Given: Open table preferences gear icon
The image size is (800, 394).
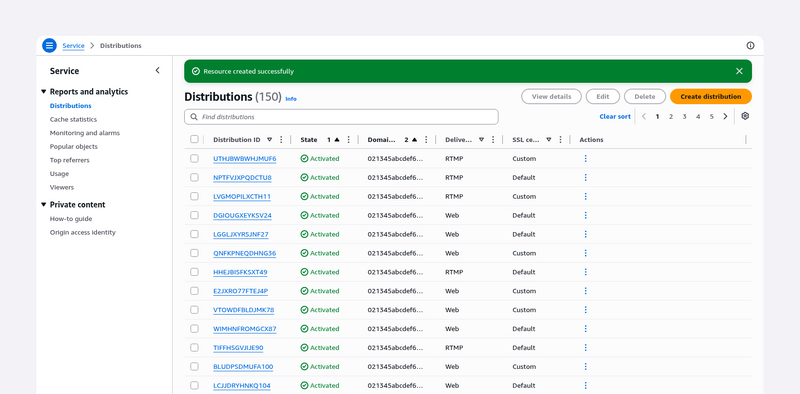Looking at the screenshot, I should [745, 116].
